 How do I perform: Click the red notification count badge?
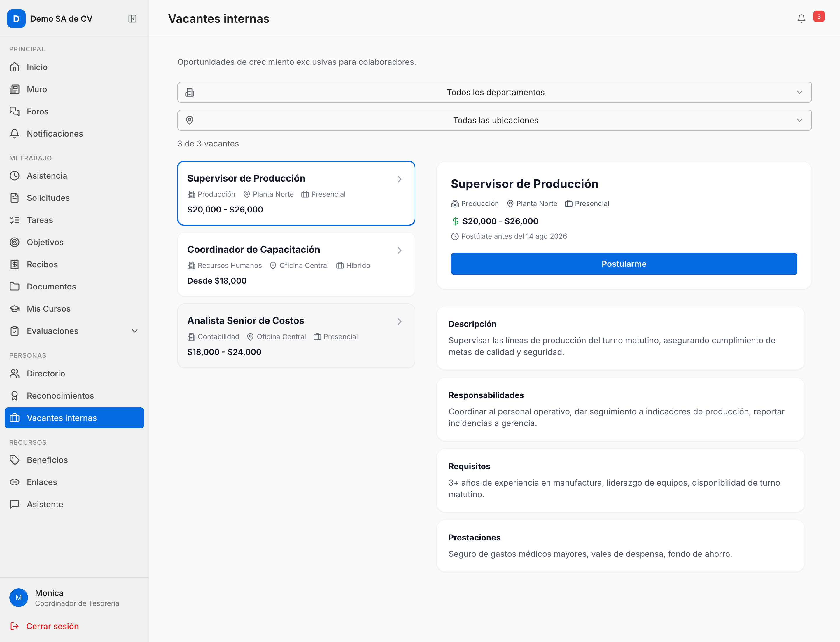819,16
